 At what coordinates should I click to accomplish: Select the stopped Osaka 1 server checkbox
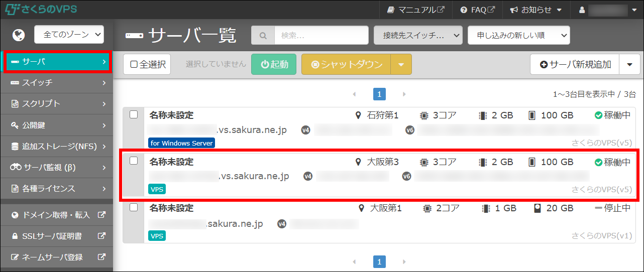click(134, 207)
